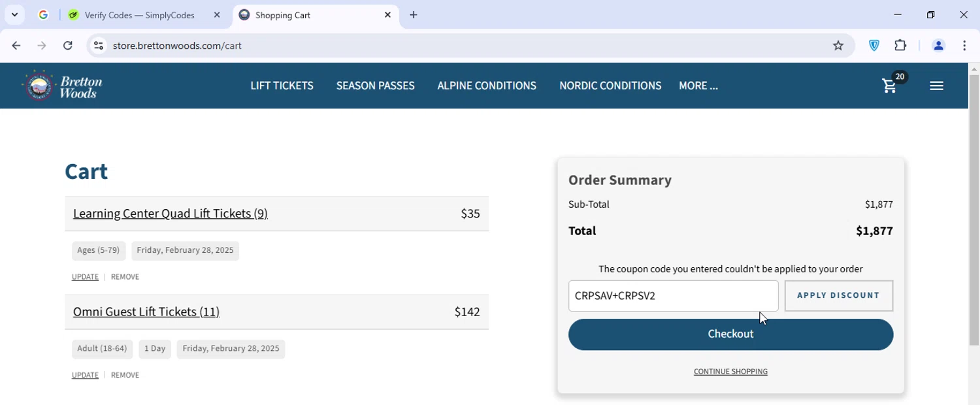The image size is (980, 405).
Task: Click the $142 price
Action: pos(467,312)
